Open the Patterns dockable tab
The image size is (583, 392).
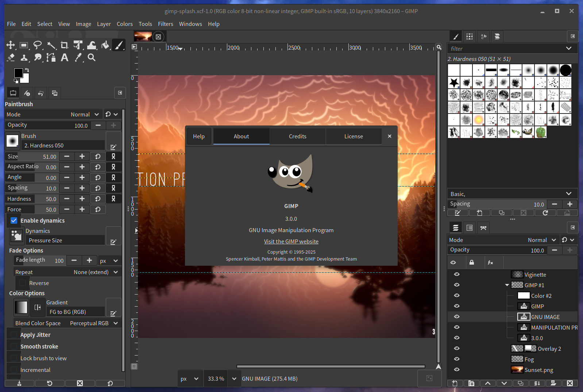tap(470, 36)
